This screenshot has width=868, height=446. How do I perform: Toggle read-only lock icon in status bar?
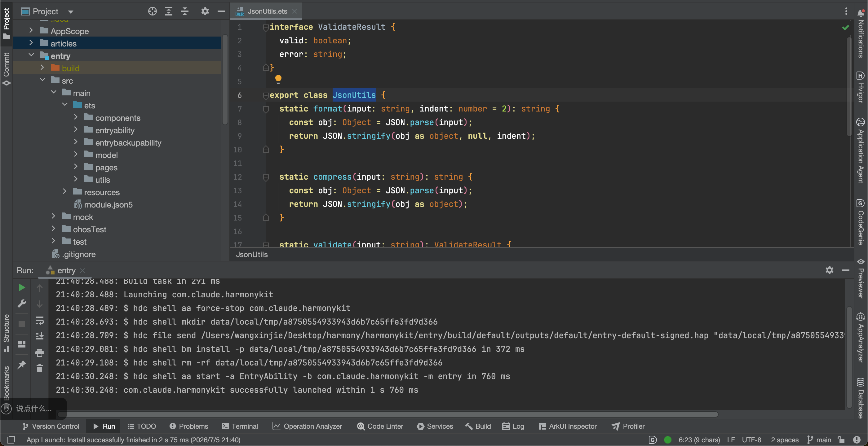tap(841, 439)
